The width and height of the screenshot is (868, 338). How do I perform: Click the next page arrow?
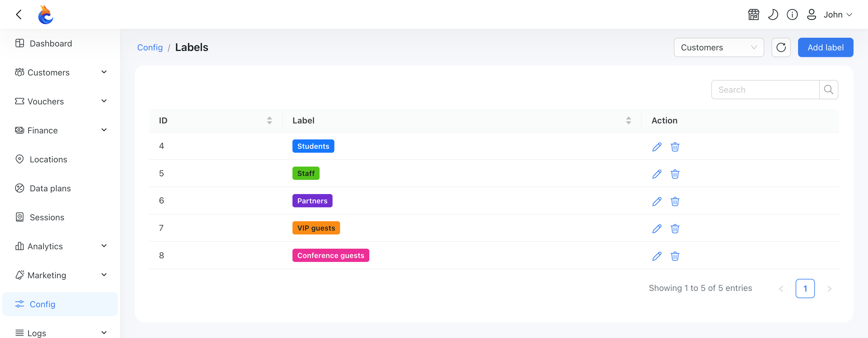tap(829, 289)
